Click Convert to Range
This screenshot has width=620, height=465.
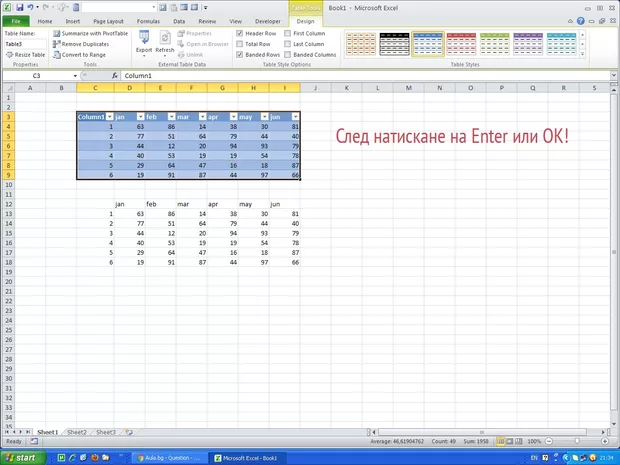tap(83, 55)
